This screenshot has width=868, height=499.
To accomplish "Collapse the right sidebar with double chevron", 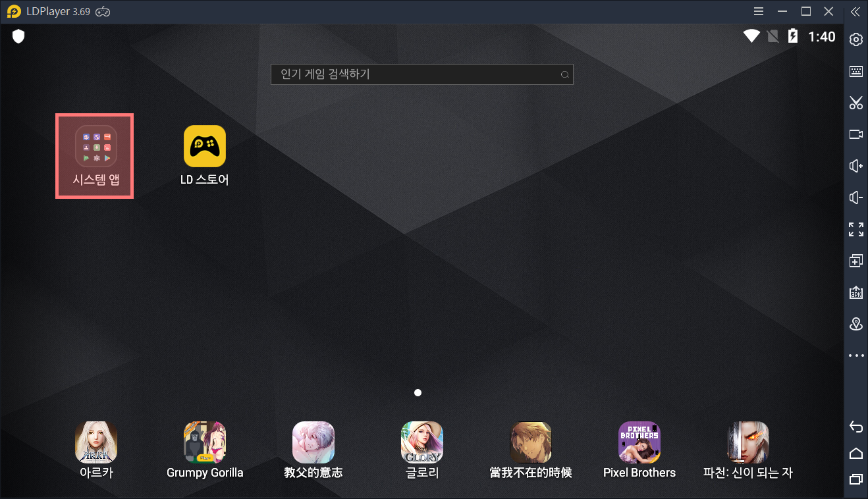I will [855, 11].
